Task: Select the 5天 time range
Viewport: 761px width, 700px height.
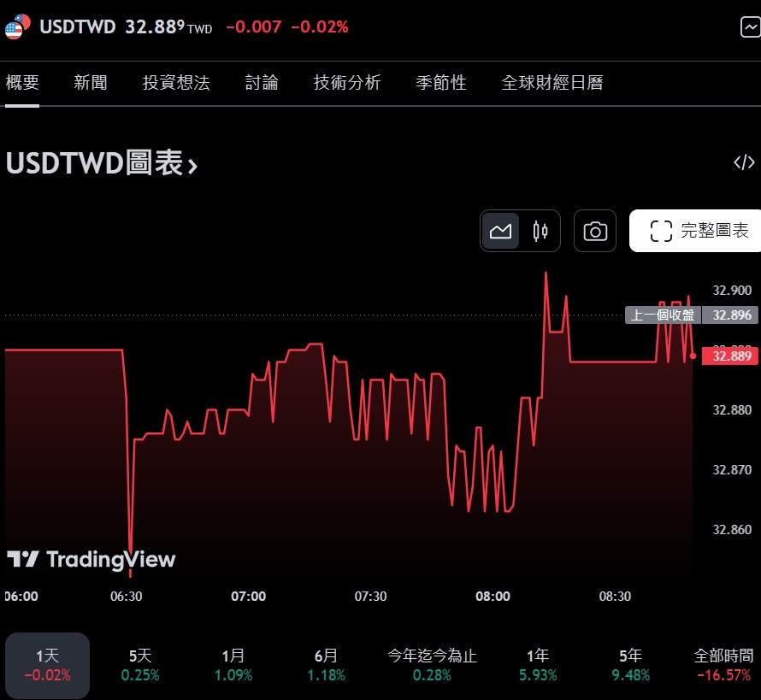Action: click(x=140, y=665)
